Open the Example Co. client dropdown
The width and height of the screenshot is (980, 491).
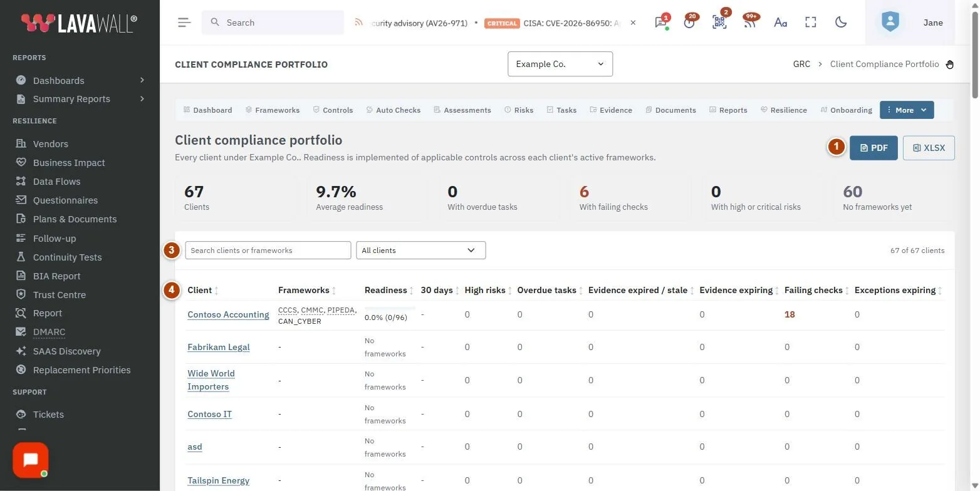[x=560, y=64]
